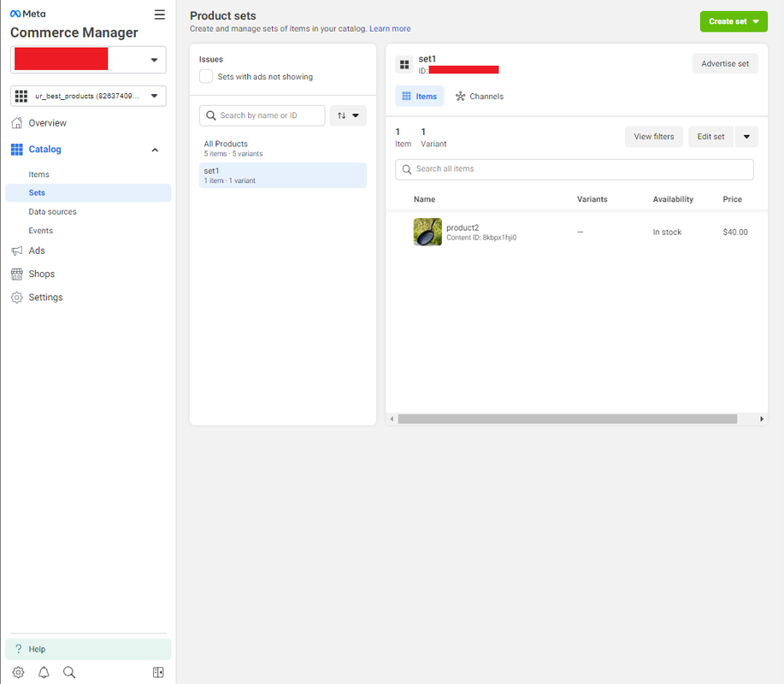Click the product2 item name
The height and width of the screenshot is (684, 784).
463,227
